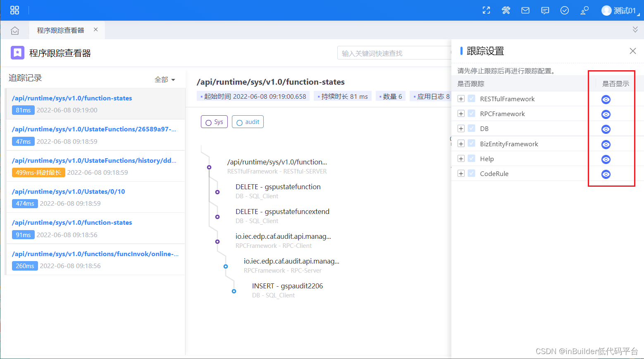Expand the CodeRule tree row
Image resolution: width=644 pixels, height=359 pixels.
461,174
